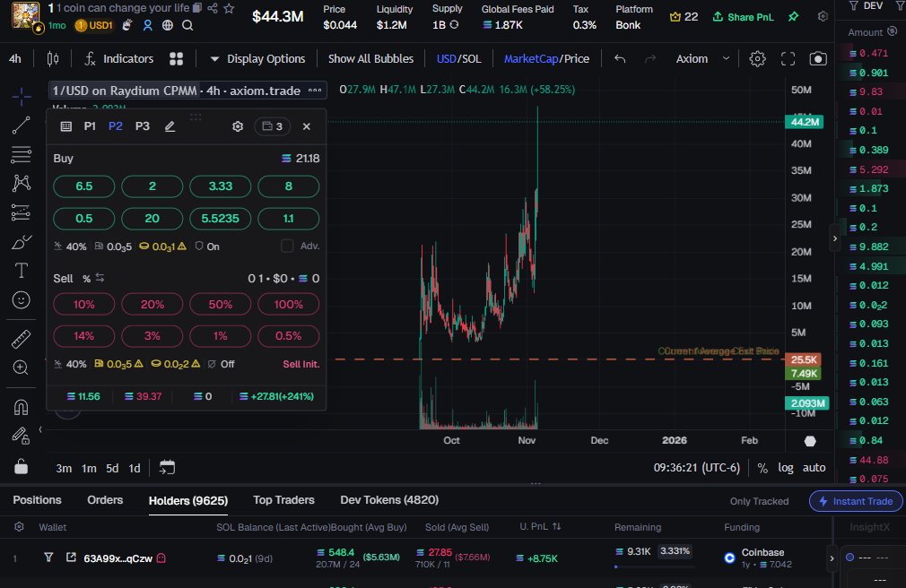Select the brush drawing tool
Viewport: 906px width, 588px height.
point(22,241)
